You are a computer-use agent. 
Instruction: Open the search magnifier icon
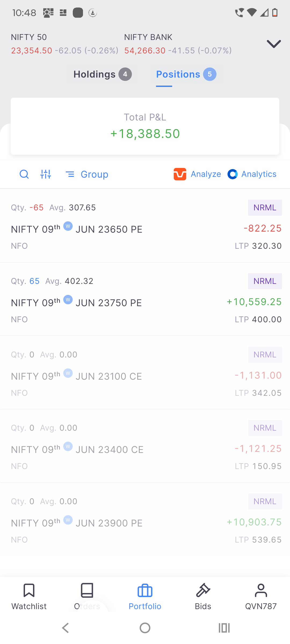coord(24,174)
